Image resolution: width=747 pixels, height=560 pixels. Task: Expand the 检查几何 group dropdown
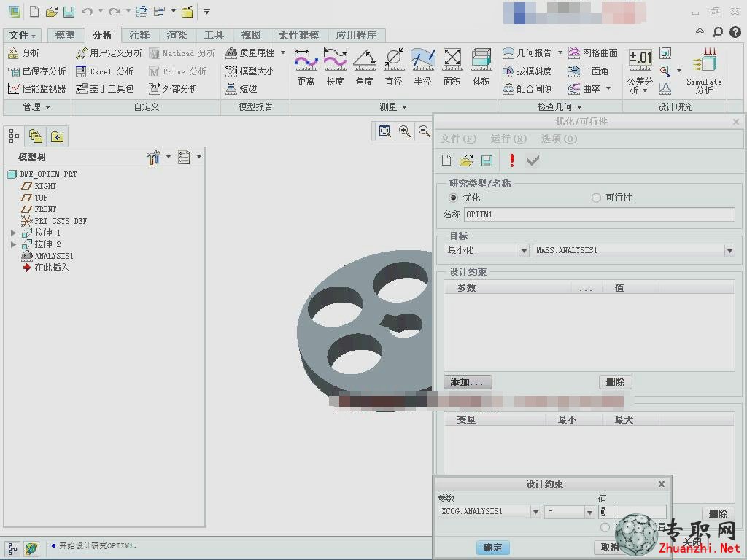coord(560,107)
